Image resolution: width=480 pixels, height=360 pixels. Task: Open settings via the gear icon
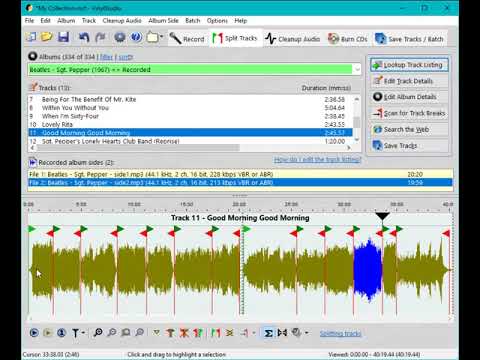pos(120,37)
